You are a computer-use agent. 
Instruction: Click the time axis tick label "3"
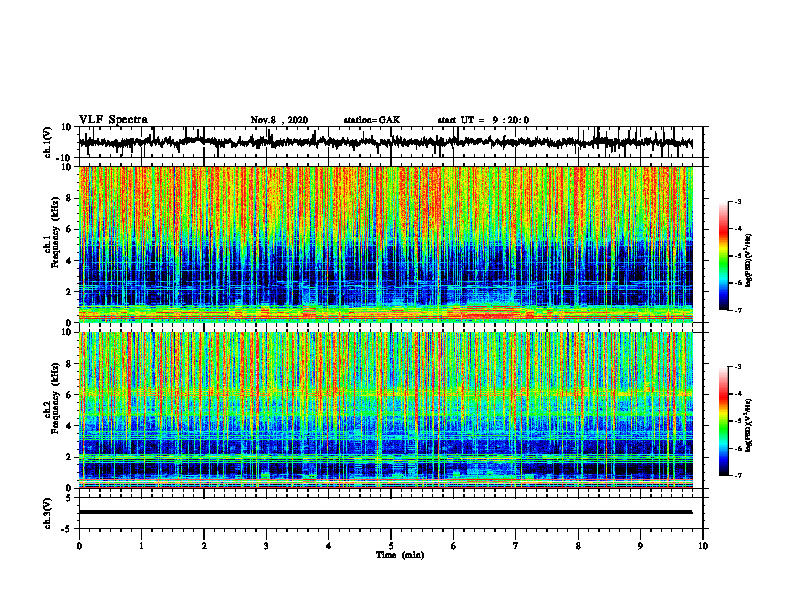(266, 546)
